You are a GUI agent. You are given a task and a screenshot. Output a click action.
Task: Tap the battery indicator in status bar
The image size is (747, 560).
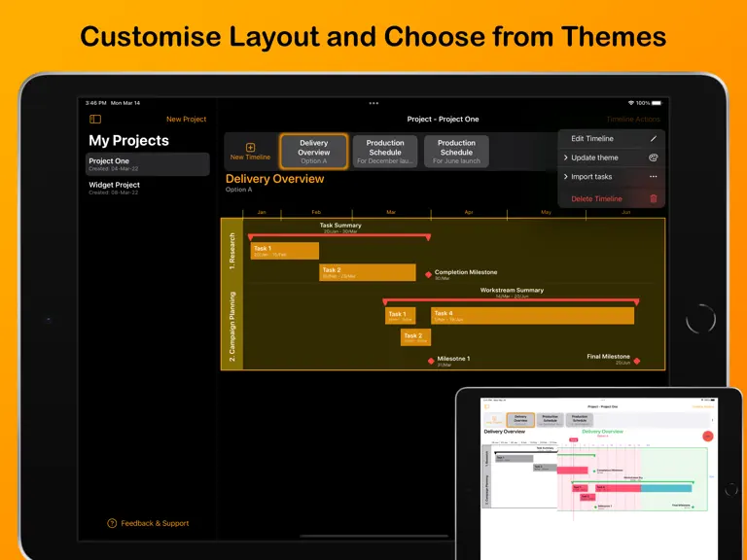(657, 103)
